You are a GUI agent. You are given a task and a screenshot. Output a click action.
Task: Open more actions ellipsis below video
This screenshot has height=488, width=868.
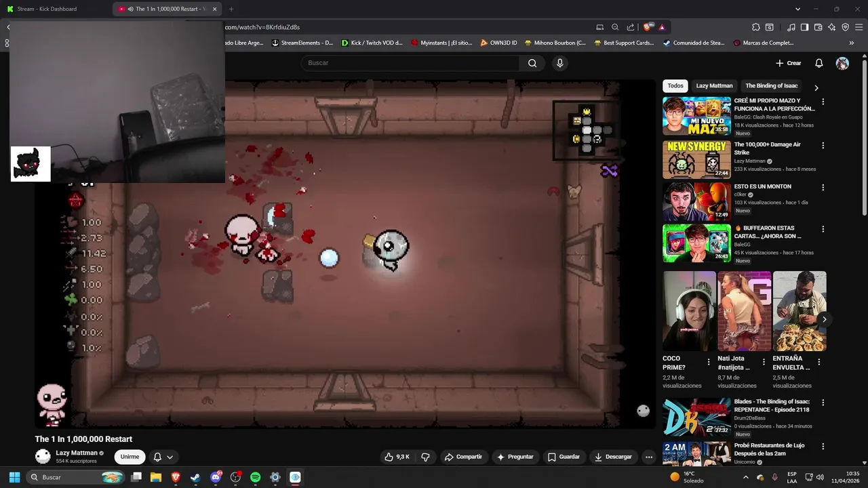(x=649, y=457)
